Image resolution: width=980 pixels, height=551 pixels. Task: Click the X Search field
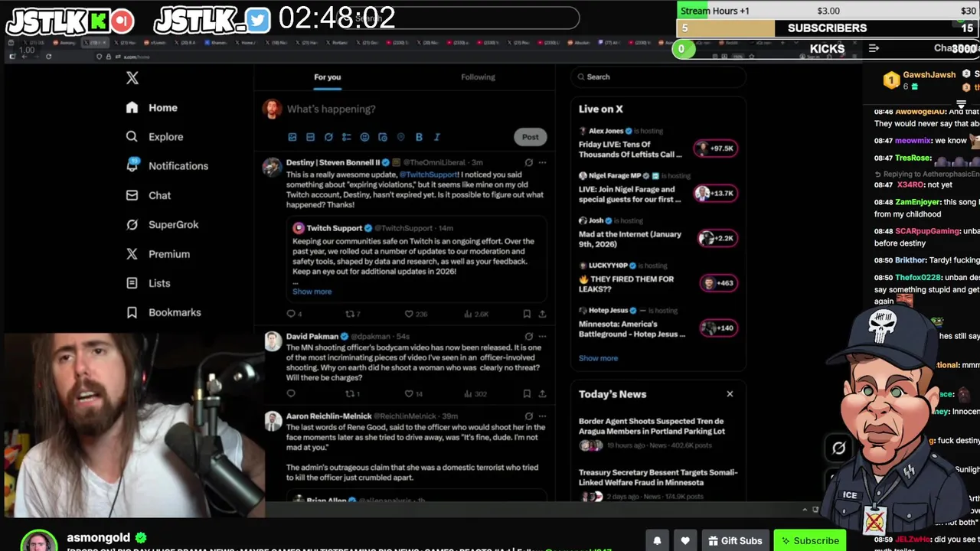(x=658, y=77)
